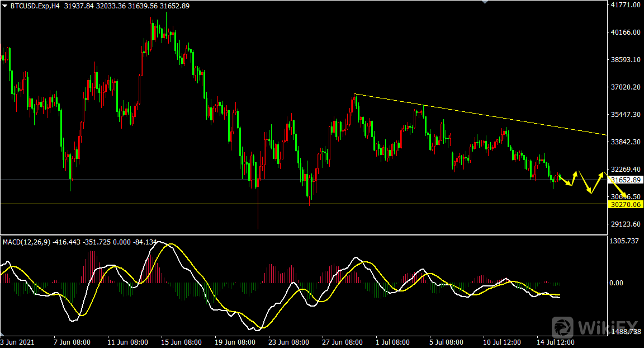
Task: Select the yellow horizontal support line
Action: click(280, 204)
